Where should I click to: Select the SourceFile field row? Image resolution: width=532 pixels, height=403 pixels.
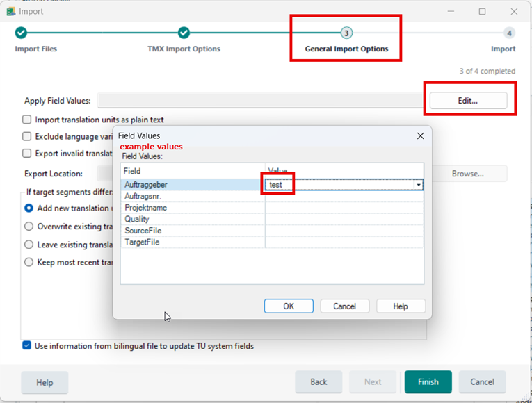[x=193, y=231]
